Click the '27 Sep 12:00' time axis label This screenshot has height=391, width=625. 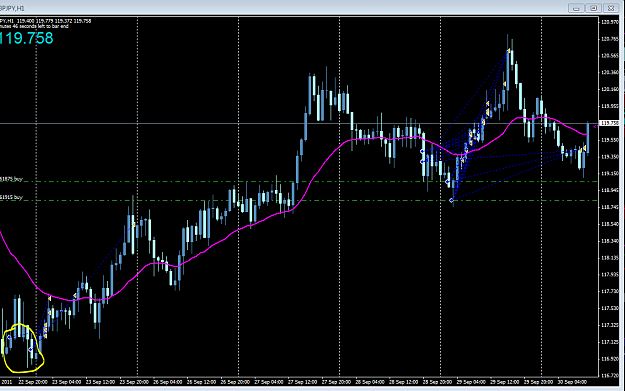click(x=303, y=382)
